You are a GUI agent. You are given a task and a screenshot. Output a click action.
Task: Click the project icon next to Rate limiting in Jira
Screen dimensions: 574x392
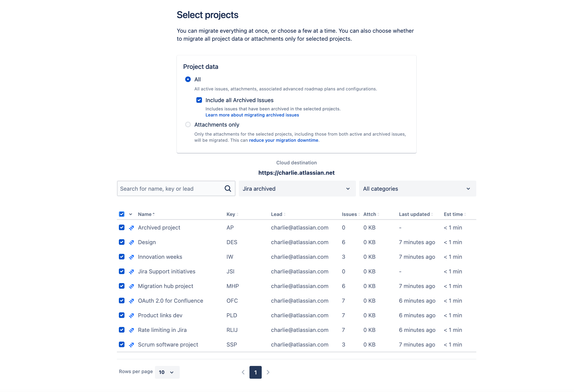tap(131, 330)
